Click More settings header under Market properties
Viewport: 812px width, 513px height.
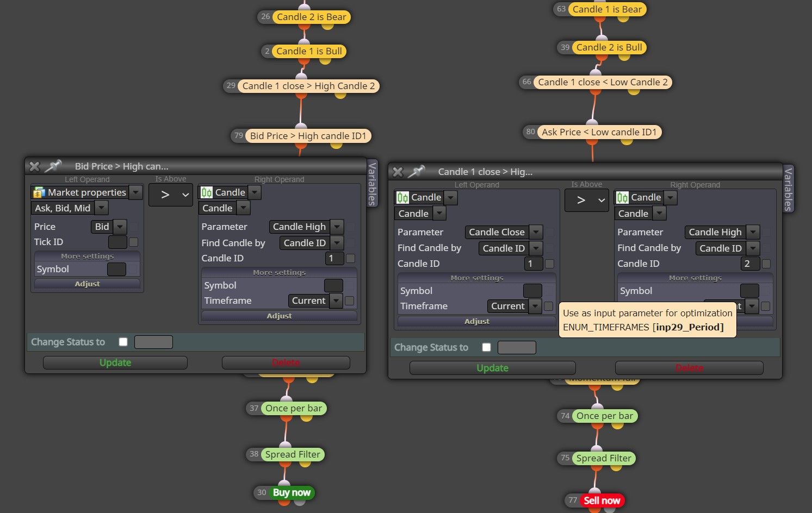(87, 256)
